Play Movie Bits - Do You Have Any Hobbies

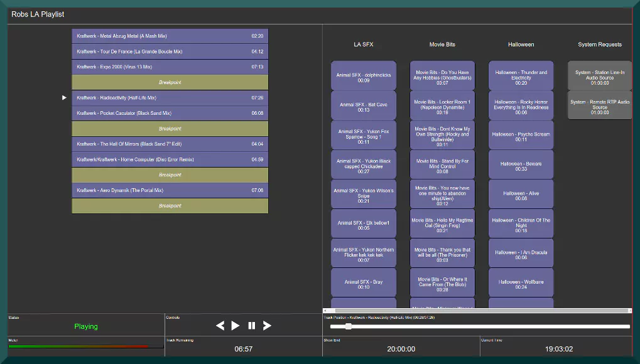tap(442, 75)
